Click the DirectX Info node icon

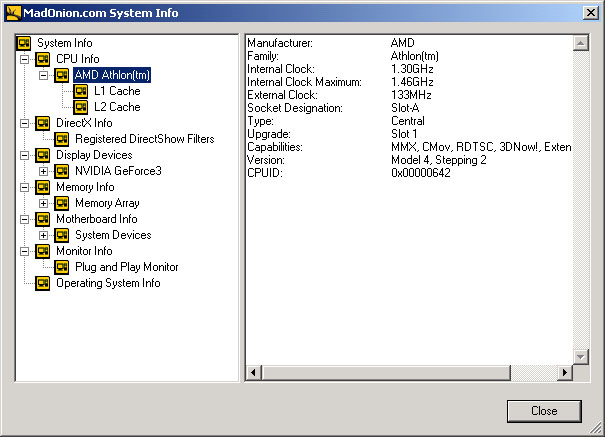coord(43,123)
